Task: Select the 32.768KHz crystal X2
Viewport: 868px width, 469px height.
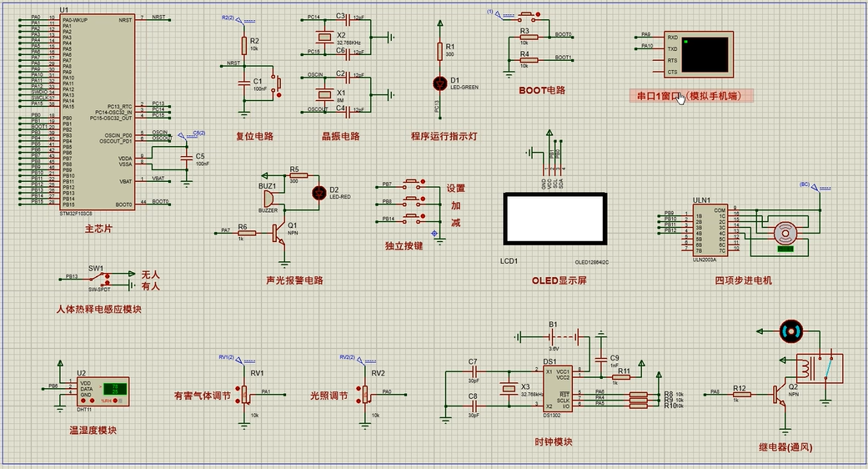Action: coord(324,37)
